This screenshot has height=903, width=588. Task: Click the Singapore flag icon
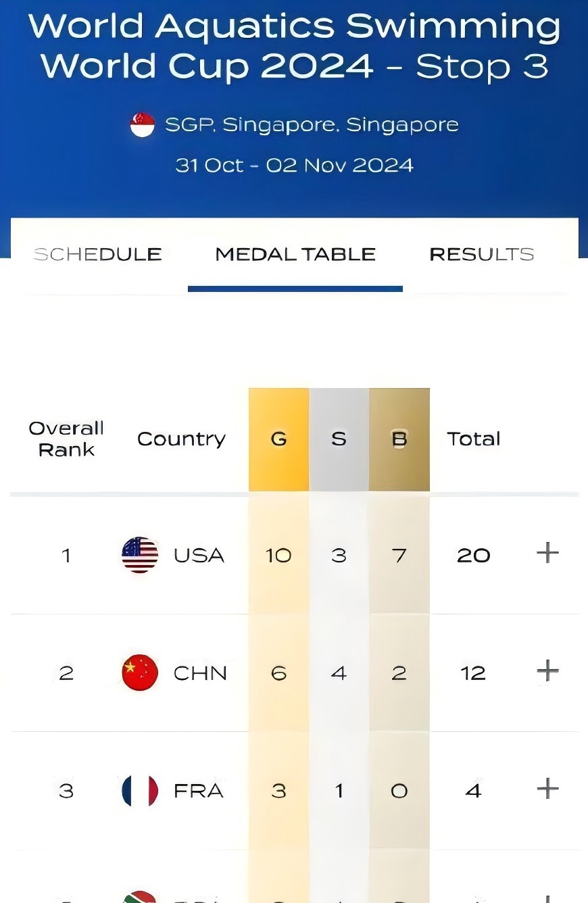point(143,125)
